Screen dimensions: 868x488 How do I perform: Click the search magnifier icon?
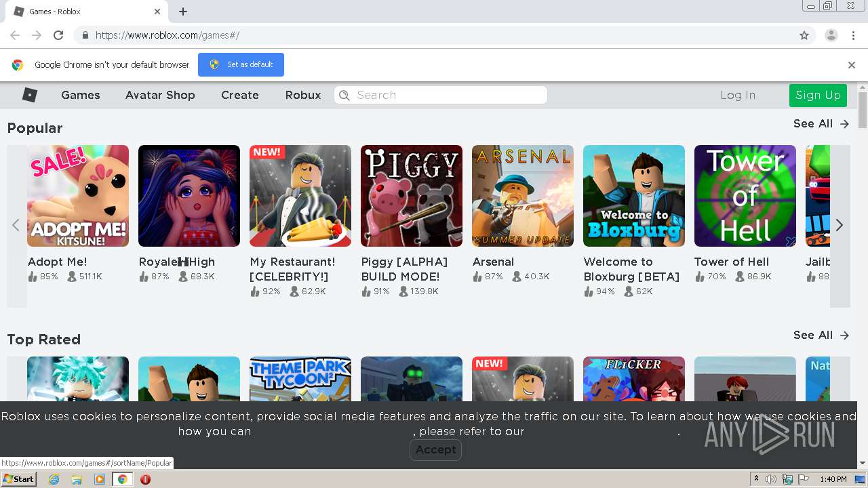tap(344, 95)
